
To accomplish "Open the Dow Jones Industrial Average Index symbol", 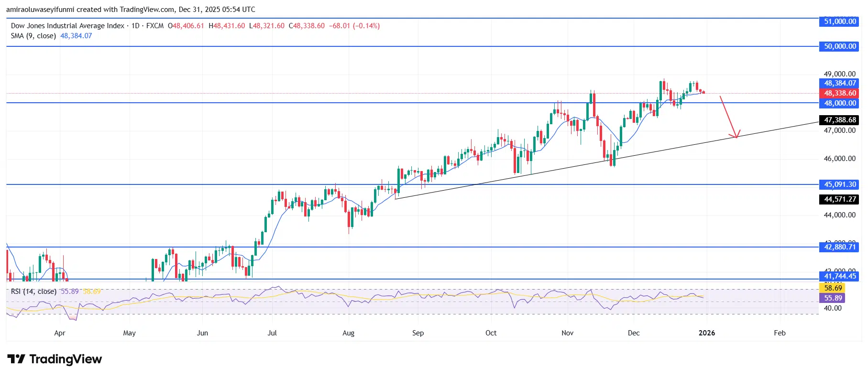I will pos(67,26).
